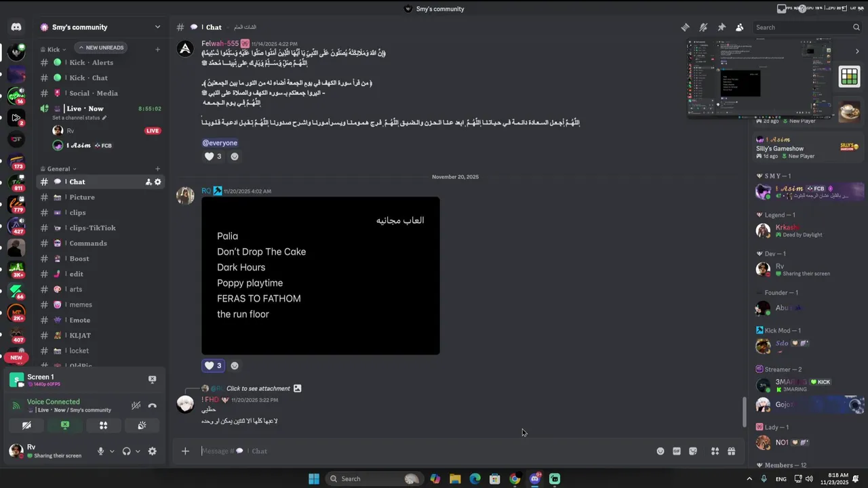Open Discord direct messages home icon
The height and width of the screenshot is (488, 868).
[16, 27]
